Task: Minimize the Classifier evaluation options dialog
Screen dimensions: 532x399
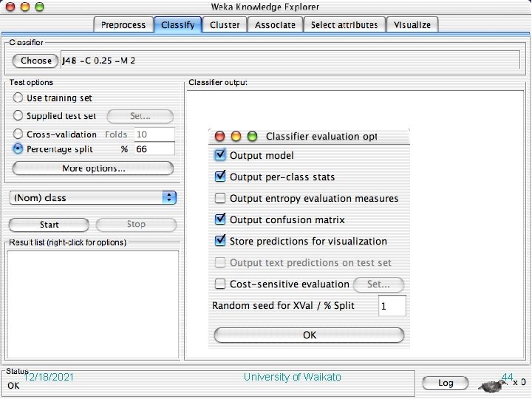Action: tap(236, 136)
